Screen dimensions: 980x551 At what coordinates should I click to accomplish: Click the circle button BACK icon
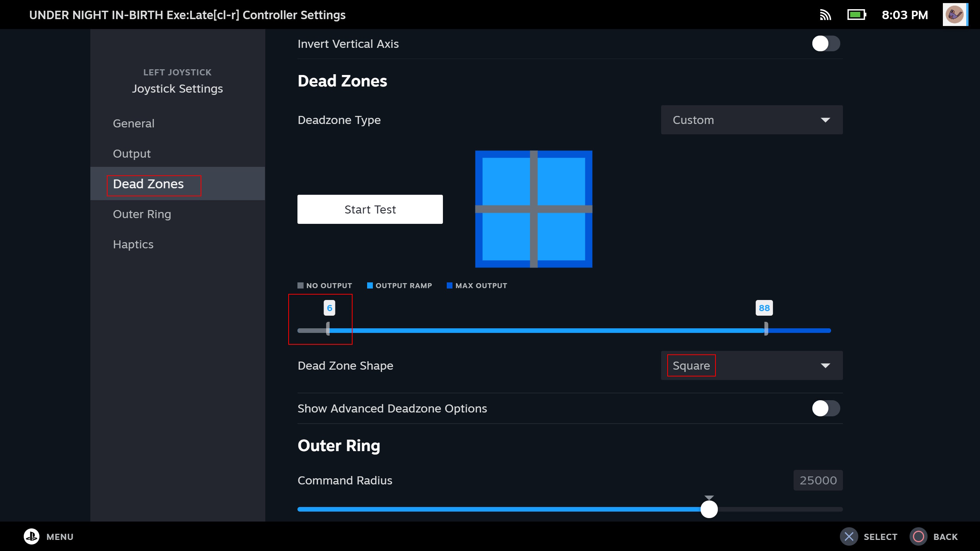click(918, 536)
